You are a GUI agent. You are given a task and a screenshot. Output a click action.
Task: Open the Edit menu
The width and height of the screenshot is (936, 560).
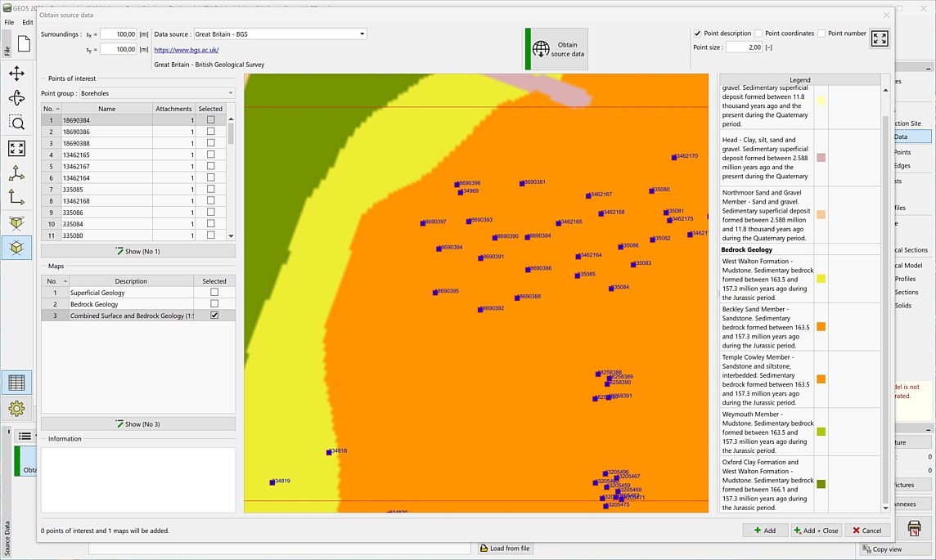pyautogui.click(x=28, y=22)
